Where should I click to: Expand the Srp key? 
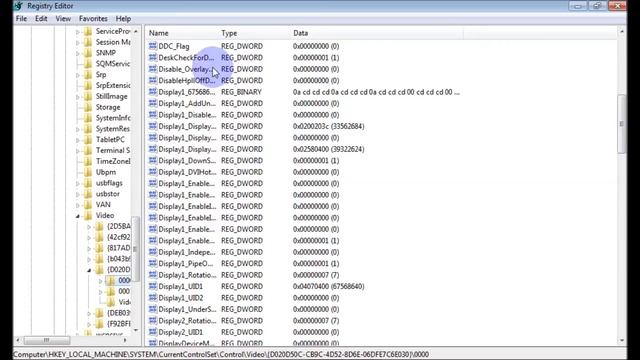[x=78, y=75]
